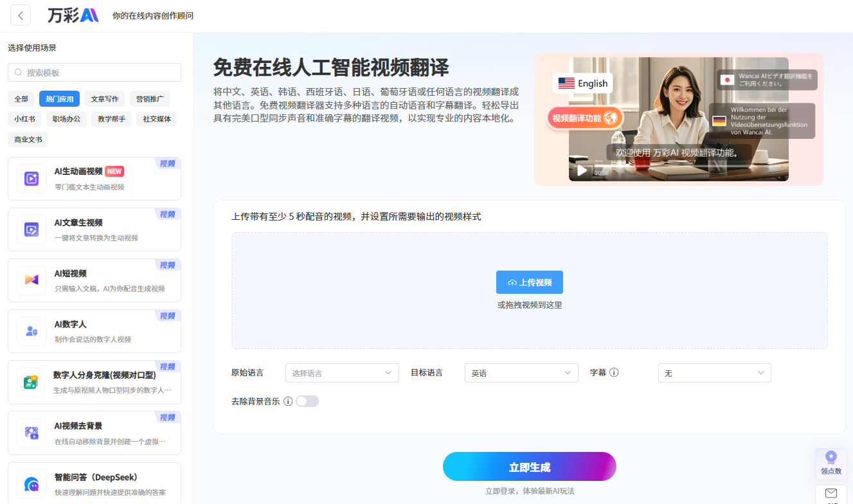Click the search magnifier icon
The width and height of the screenshot is (853, 504).
[x=18, y=73]
